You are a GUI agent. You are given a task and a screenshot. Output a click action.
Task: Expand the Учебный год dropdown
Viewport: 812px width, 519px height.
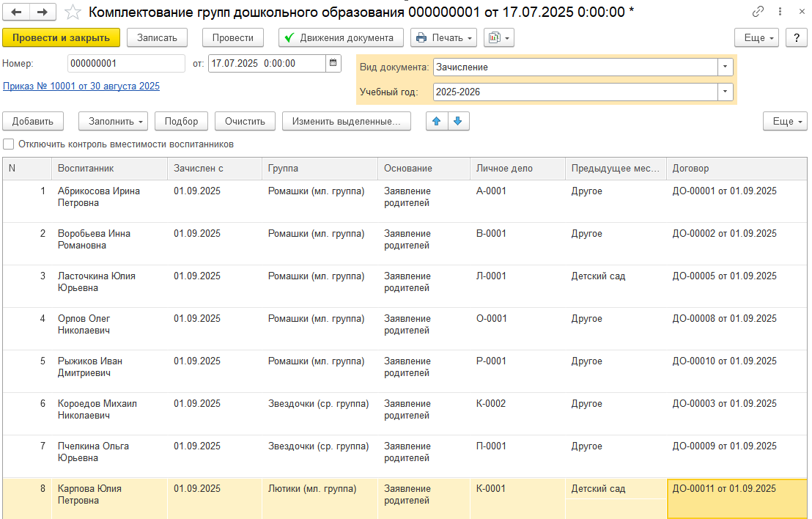[725, 92]
